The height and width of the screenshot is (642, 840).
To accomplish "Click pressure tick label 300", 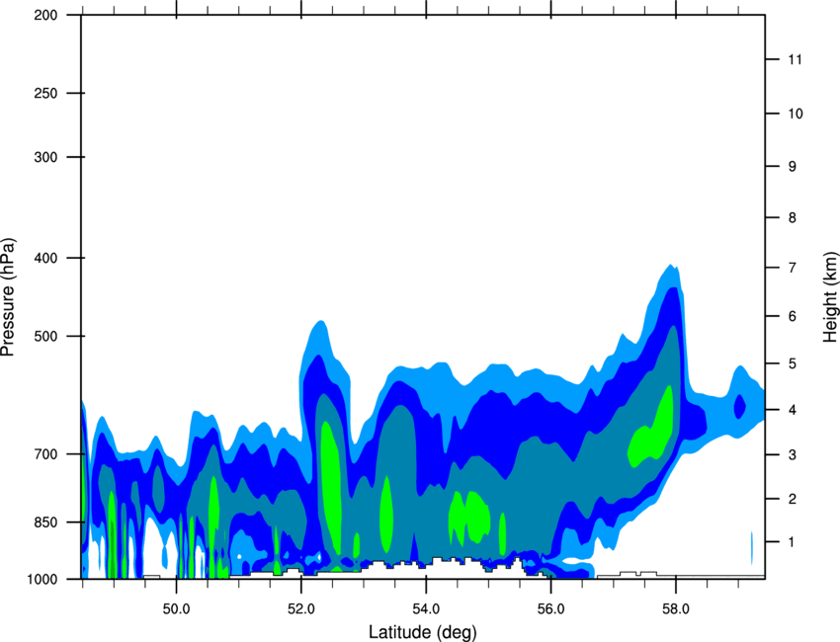I will [x=46, y=157].
